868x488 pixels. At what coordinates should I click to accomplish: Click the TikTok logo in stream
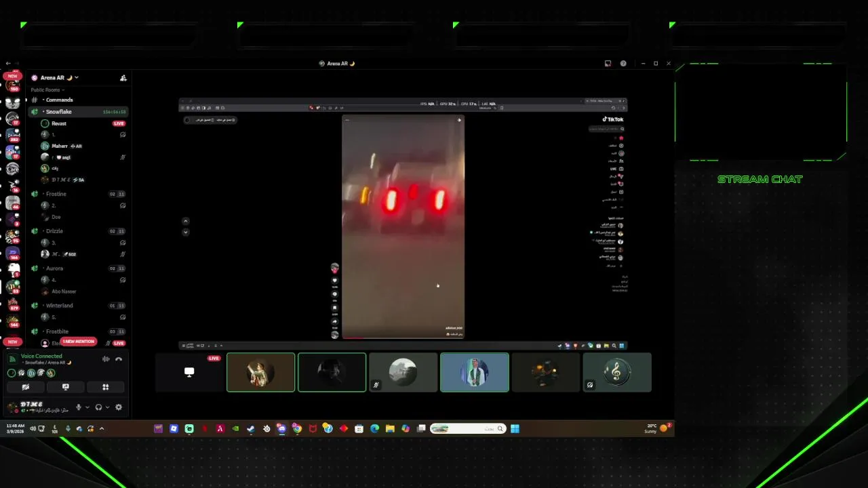point(613,119)
